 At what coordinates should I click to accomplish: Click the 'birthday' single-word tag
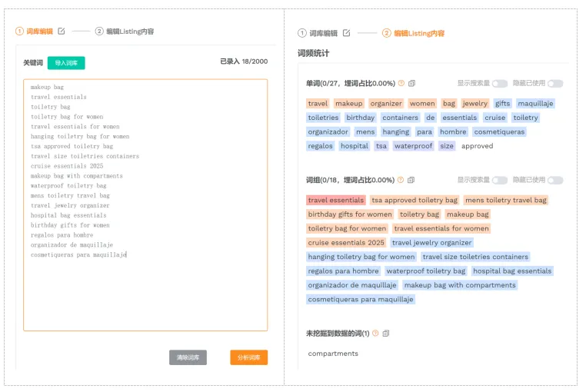point(360,118)
